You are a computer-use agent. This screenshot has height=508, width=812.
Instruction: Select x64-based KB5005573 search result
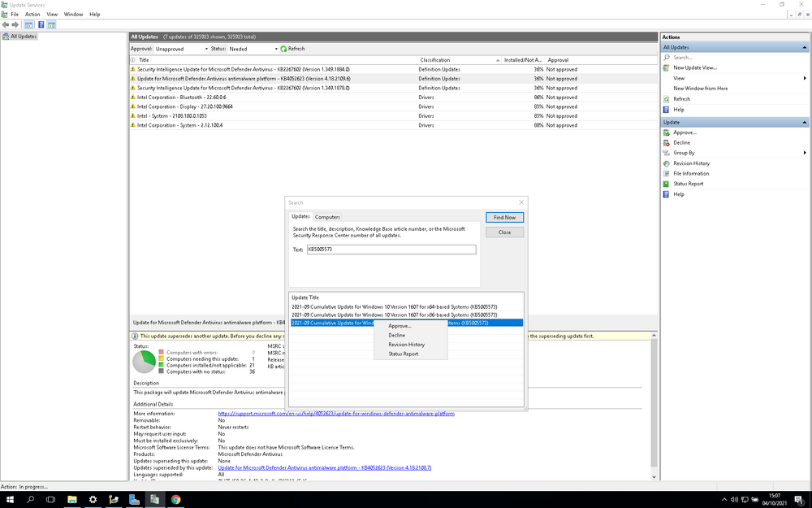[x=405, y=307]
